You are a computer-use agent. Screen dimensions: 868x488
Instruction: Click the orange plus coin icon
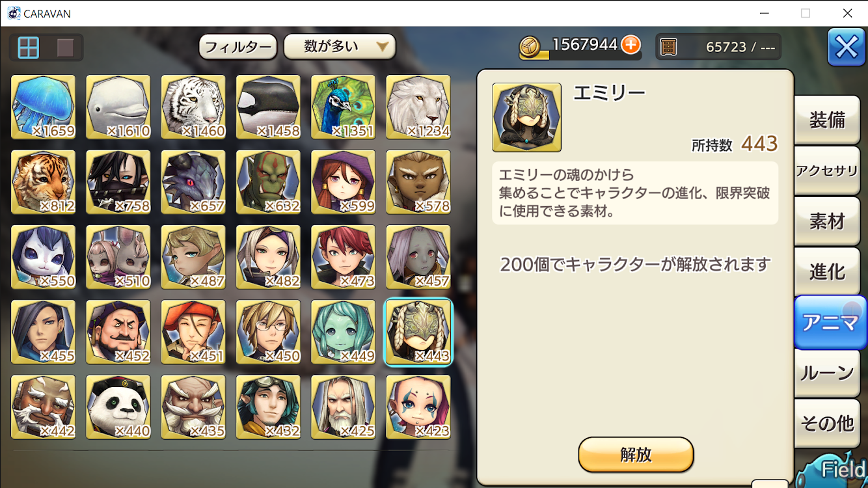(630, 45)
